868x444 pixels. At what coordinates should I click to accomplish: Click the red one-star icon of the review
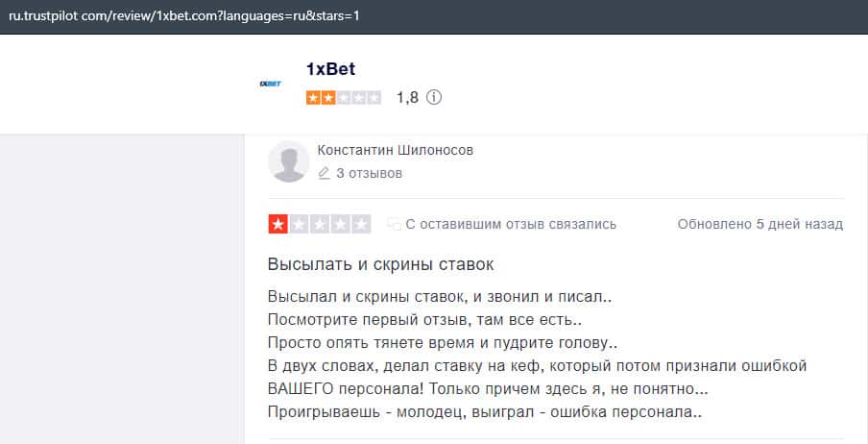(278, 224)
